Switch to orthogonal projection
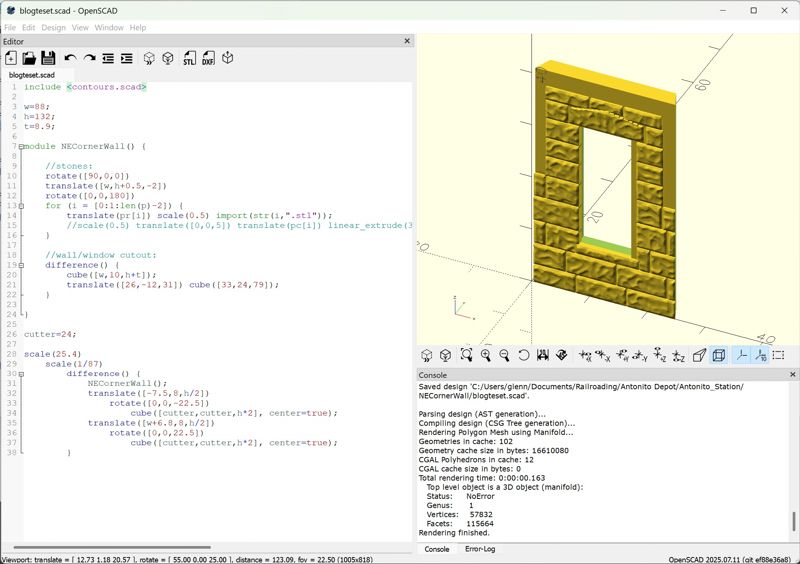The width and height of the screenshot is (800, 564). (x=719, y=355)
